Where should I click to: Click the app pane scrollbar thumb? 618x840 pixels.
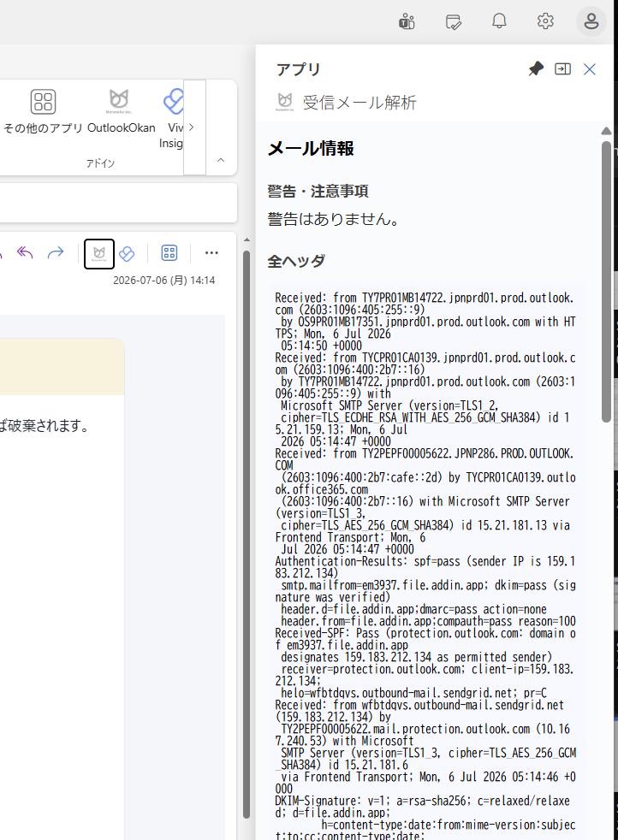coord(606,281)
